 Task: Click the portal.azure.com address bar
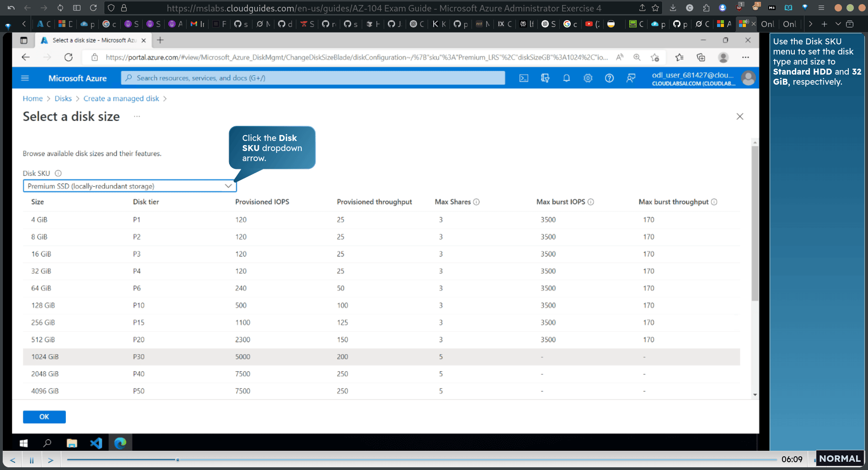[x=357, y=57]
